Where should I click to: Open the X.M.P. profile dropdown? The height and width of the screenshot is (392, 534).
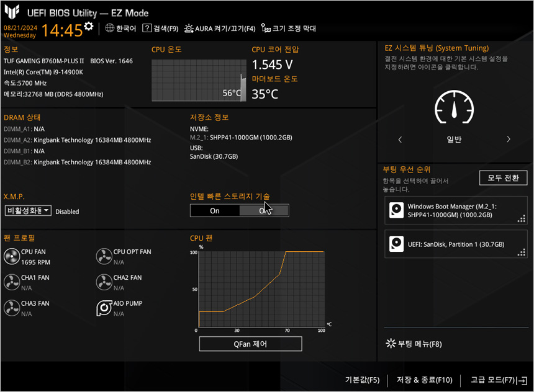click(29, 211)
